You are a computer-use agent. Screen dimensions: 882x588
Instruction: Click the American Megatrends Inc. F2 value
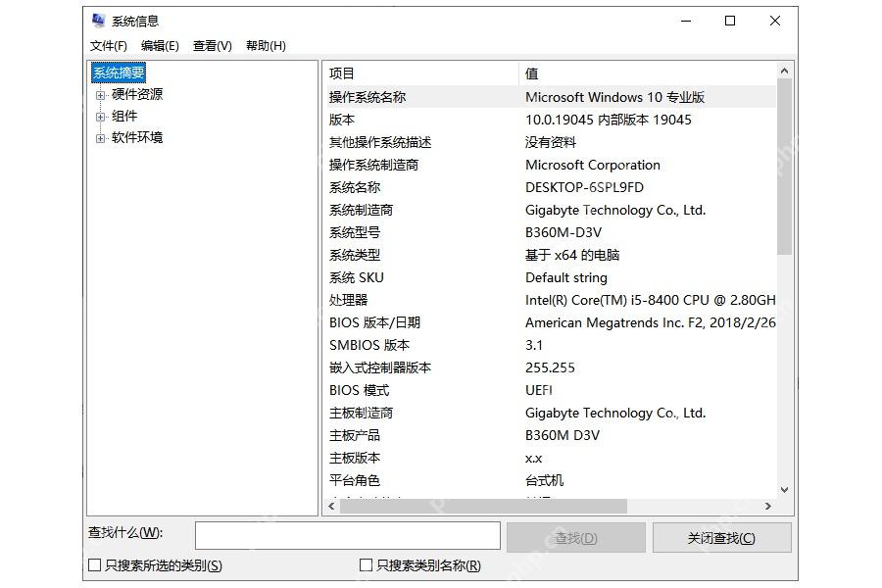651,322
